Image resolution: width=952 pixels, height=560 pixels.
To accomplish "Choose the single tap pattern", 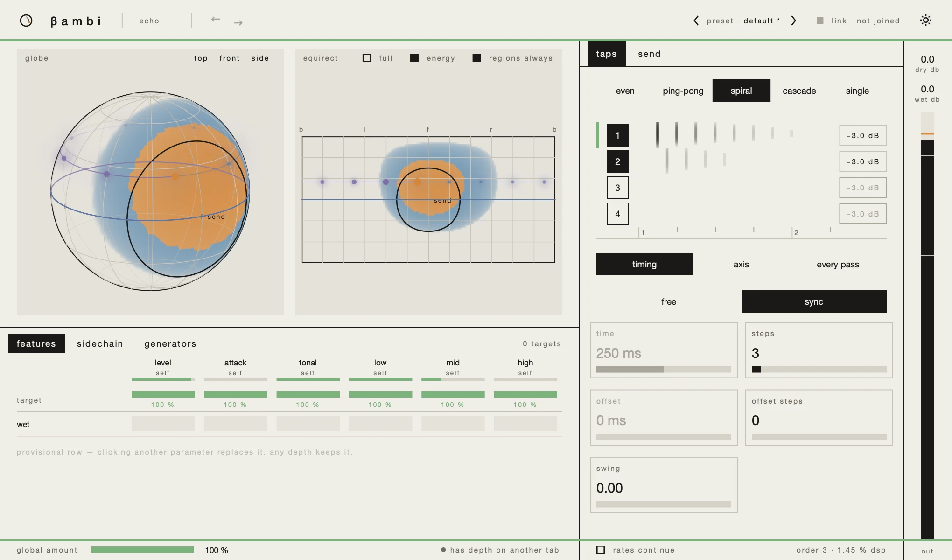I will [x=857, y=91].
